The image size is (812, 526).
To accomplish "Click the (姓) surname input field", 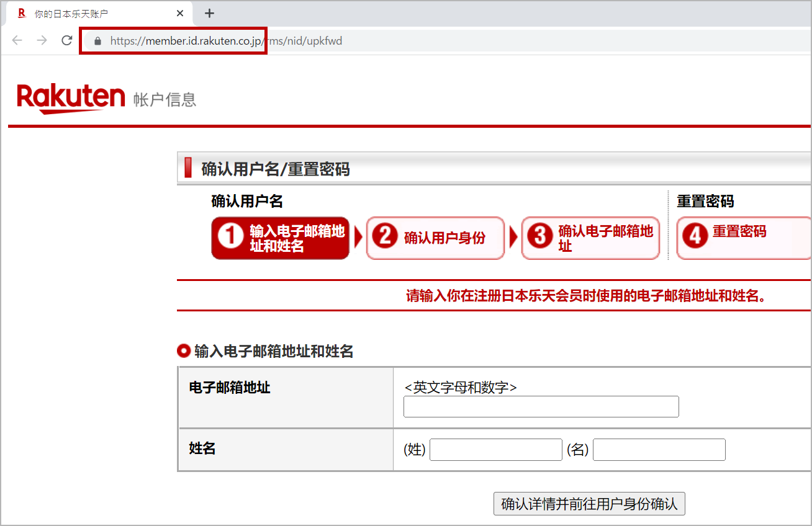I will 496,450.
